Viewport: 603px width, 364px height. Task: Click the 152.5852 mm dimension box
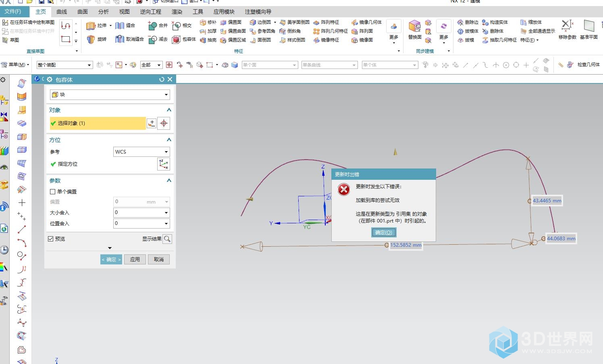click(x=405, y=245)
